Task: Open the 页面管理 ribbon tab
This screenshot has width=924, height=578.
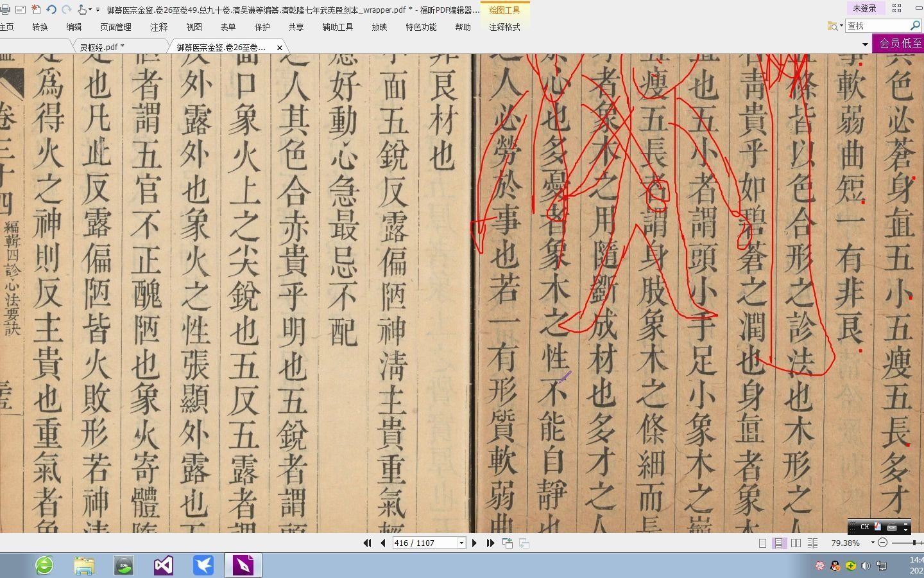Action: point(116,27)
